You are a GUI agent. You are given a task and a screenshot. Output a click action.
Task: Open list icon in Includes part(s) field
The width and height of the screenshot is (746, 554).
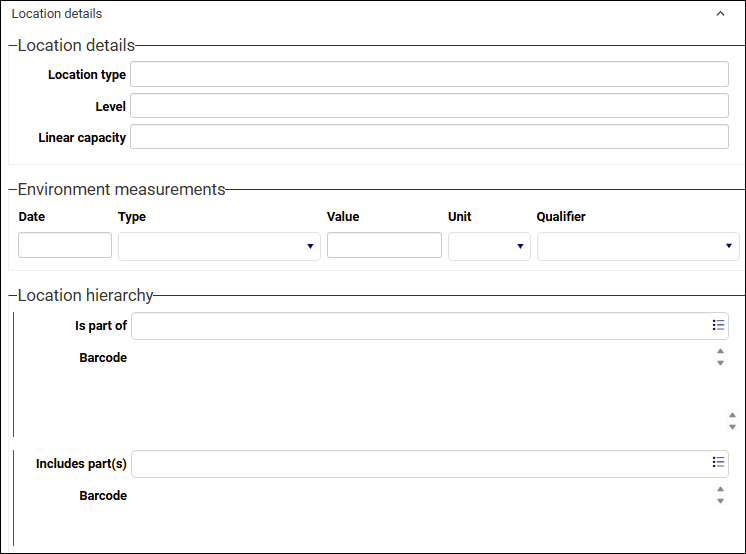coord(718,462)
